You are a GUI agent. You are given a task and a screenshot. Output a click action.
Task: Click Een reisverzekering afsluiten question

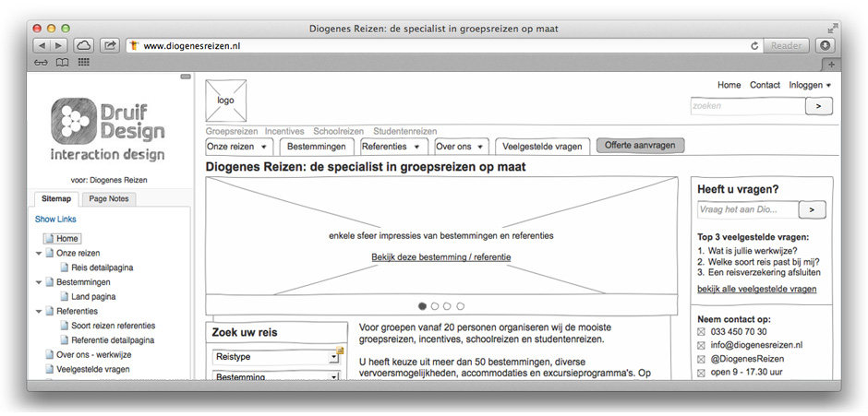(x=764, y=272)
